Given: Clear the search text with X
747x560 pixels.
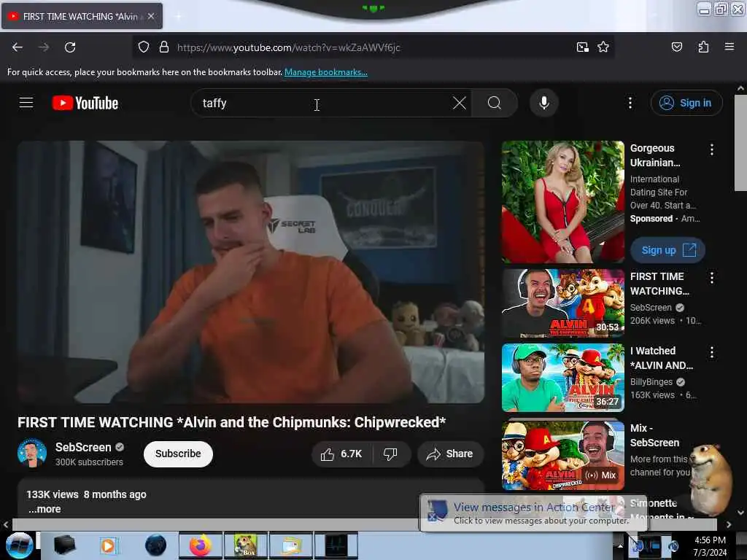Looking at the screenshot, I should (460, 103).
